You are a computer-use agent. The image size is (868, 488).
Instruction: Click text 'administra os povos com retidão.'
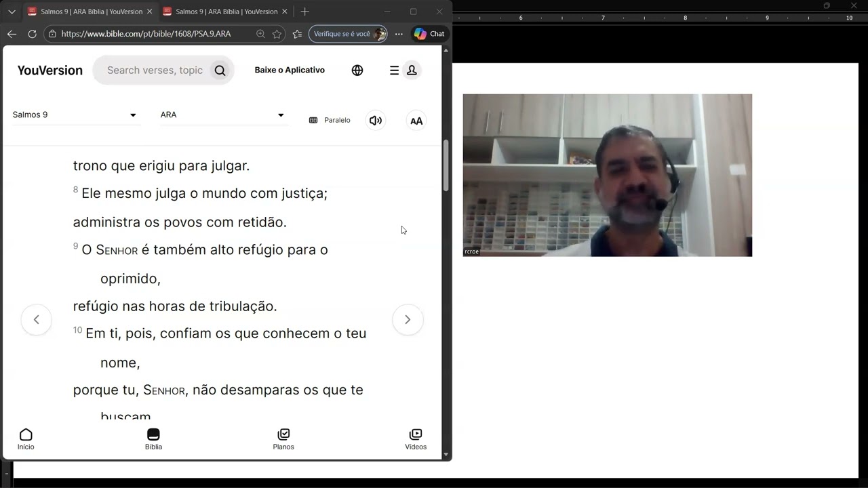tap(180, 222)
